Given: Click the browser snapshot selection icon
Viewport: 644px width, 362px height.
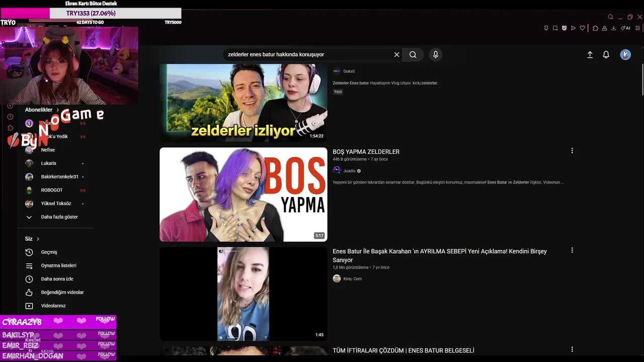Looking at the screenshot, I should [555, 28].
